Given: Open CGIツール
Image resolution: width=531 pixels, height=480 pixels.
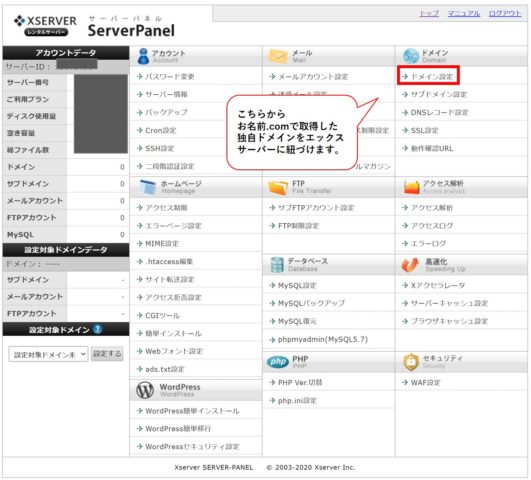Looking at the screenshot, I should [x=163, y=315].
